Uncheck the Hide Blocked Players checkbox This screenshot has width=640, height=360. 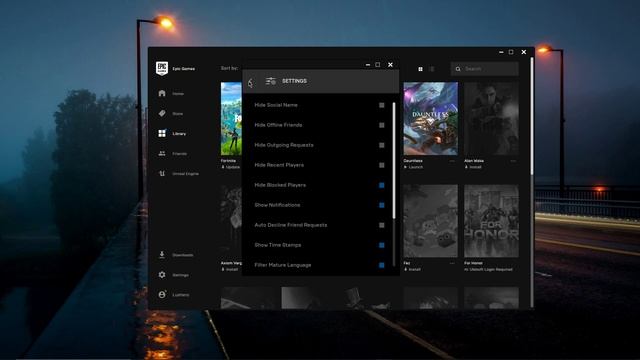382,185
